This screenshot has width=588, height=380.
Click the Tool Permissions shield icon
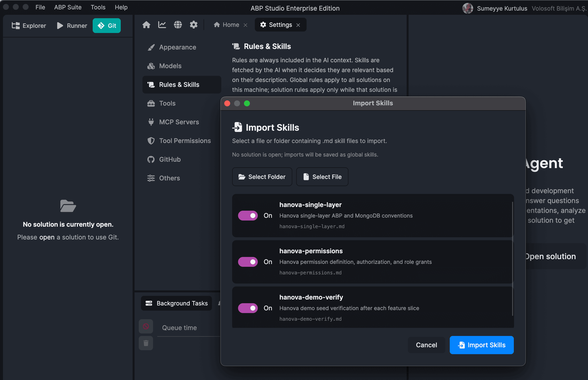151,141
